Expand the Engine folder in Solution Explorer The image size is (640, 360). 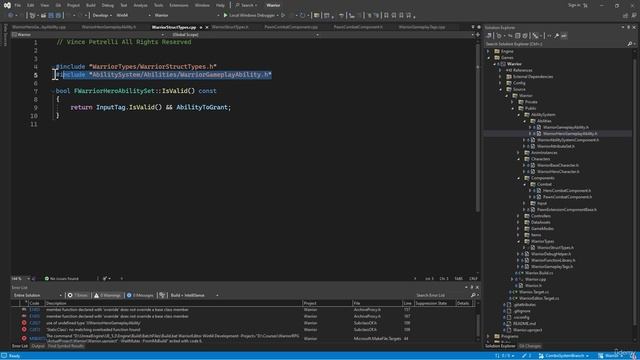click(x=489, y=51)
